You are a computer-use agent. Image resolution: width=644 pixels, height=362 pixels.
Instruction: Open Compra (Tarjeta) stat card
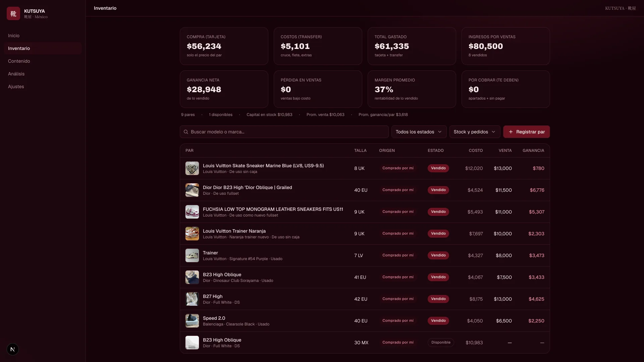pyautogui.click(x=224, y=46)
